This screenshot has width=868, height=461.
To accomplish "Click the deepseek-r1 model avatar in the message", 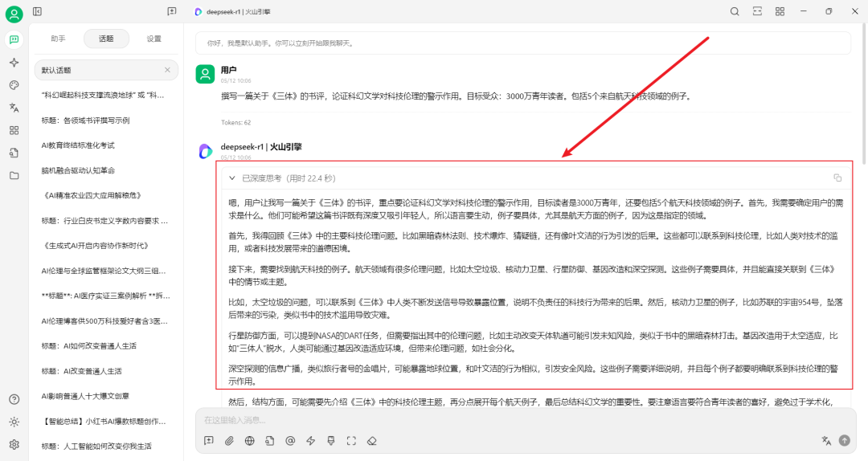I will 206,151.
